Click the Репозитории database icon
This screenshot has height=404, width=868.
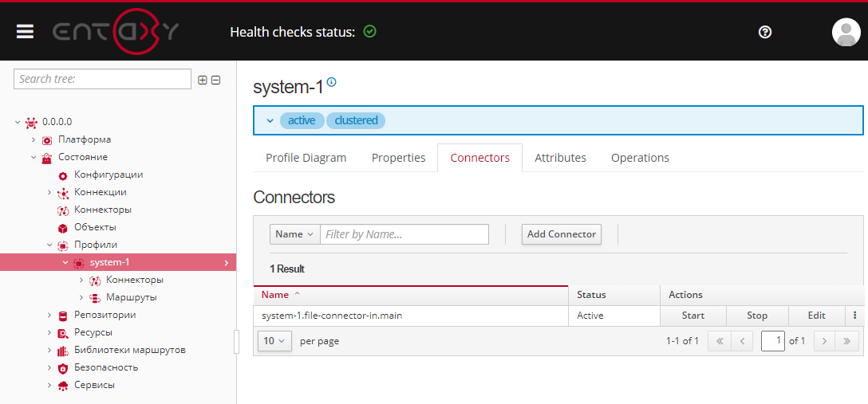(x=63, y=316)
